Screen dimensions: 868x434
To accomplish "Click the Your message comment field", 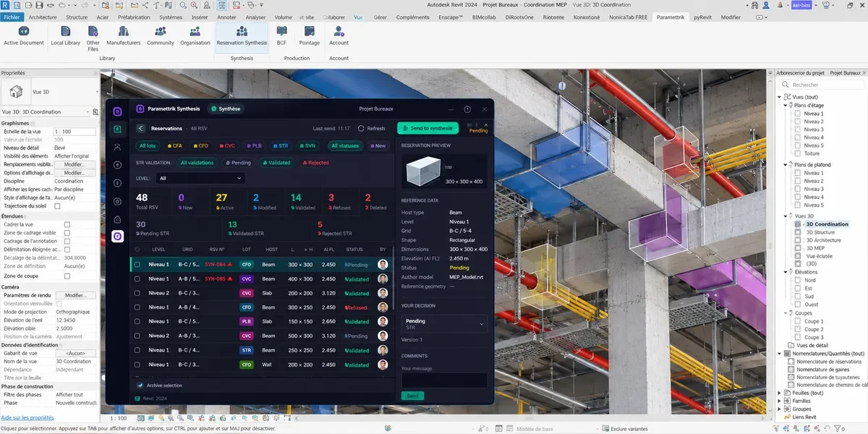I will pyautogui.click(x=444, y=380).
